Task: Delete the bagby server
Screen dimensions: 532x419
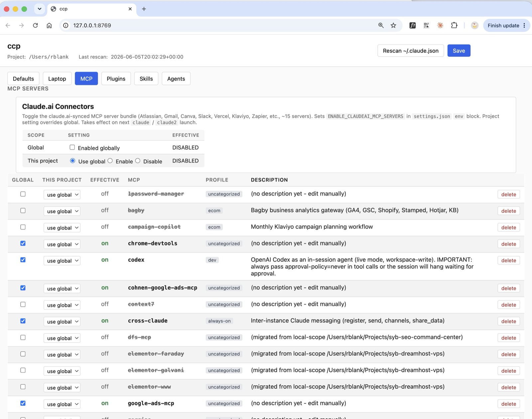Action: point(509,211)
